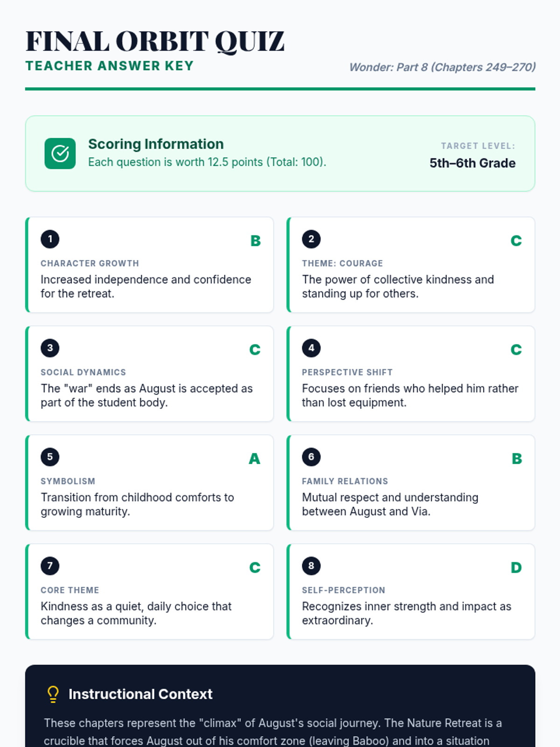
Task: Click the question 6 number badge
Action: coord(311,457)
